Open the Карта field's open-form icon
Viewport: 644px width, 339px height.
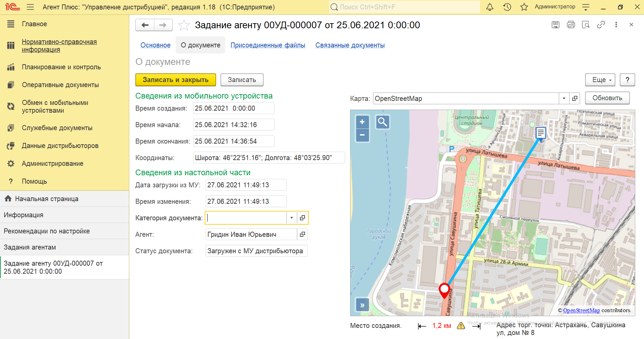(575, 99)
